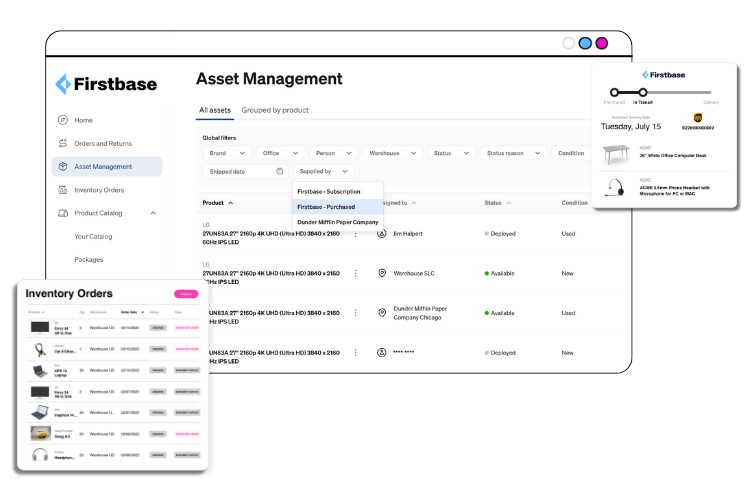Switch to the Grouped by product tab

(x=275, y=110)
